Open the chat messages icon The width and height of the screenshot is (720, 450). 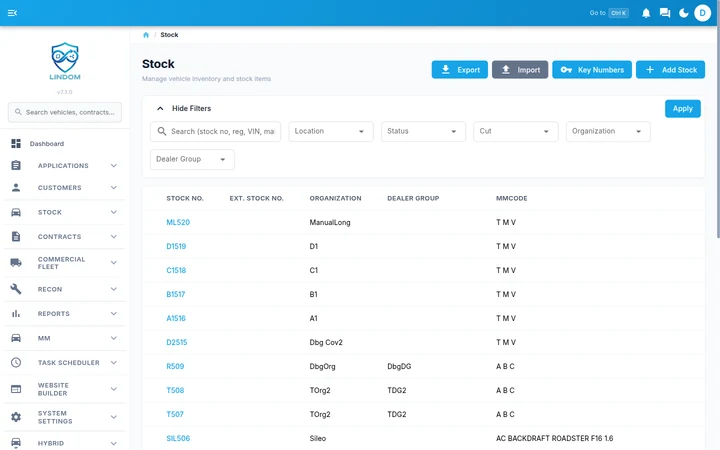[665, 13]
